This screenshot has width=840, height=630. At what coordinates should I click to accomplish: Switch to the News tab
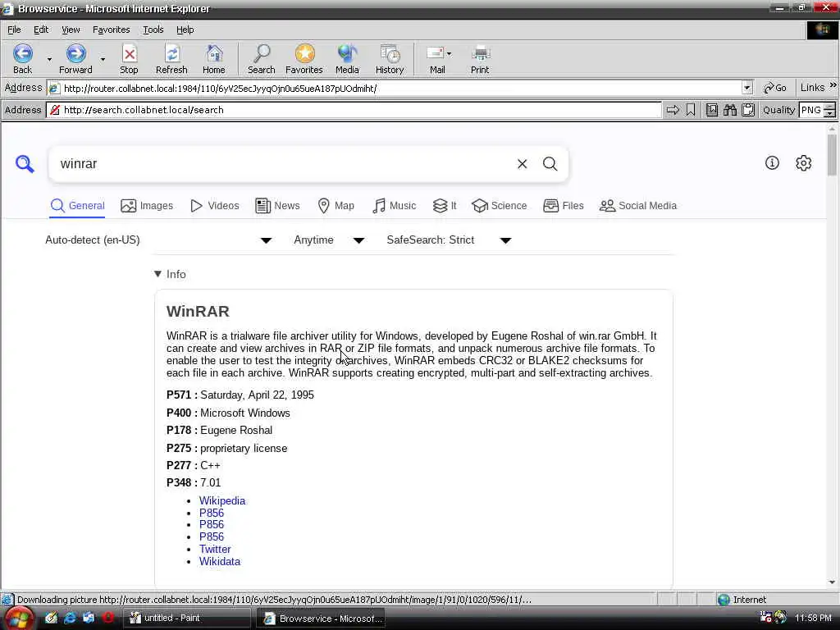tap(277, 206)
